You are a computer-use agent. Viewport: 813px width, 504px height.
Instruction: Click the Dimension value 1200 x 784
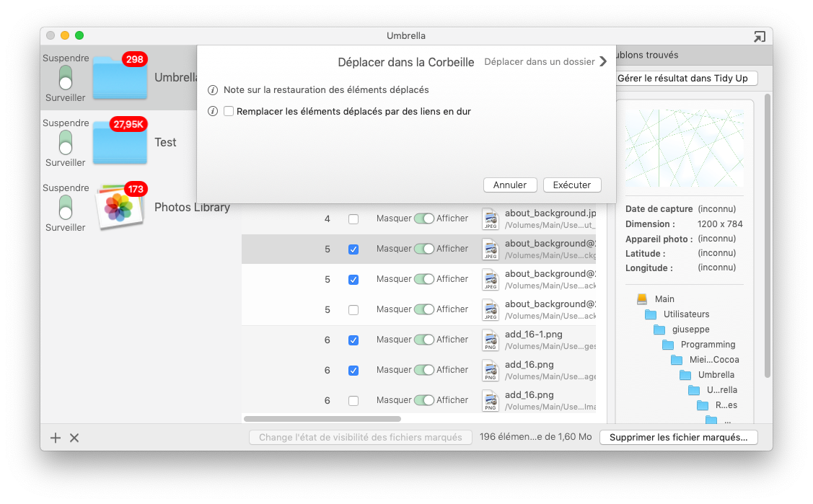(x=720, y=224)
